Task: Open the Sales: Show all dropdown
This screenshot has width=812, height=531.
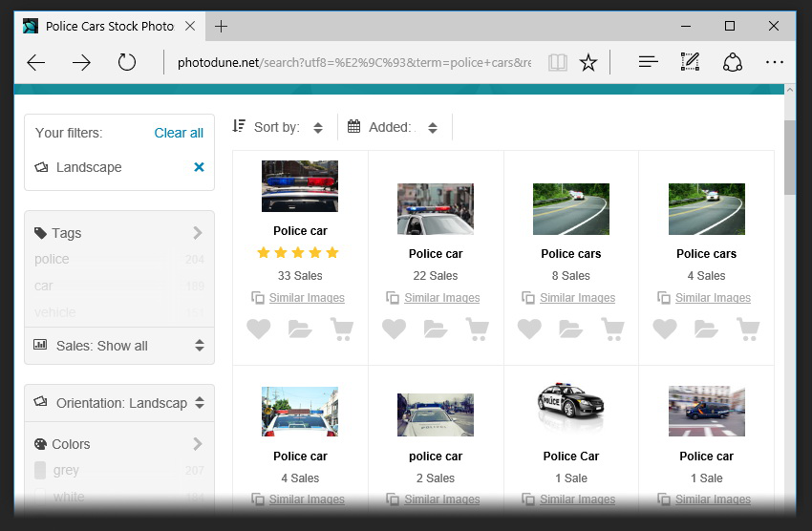Action: point(119,346)
